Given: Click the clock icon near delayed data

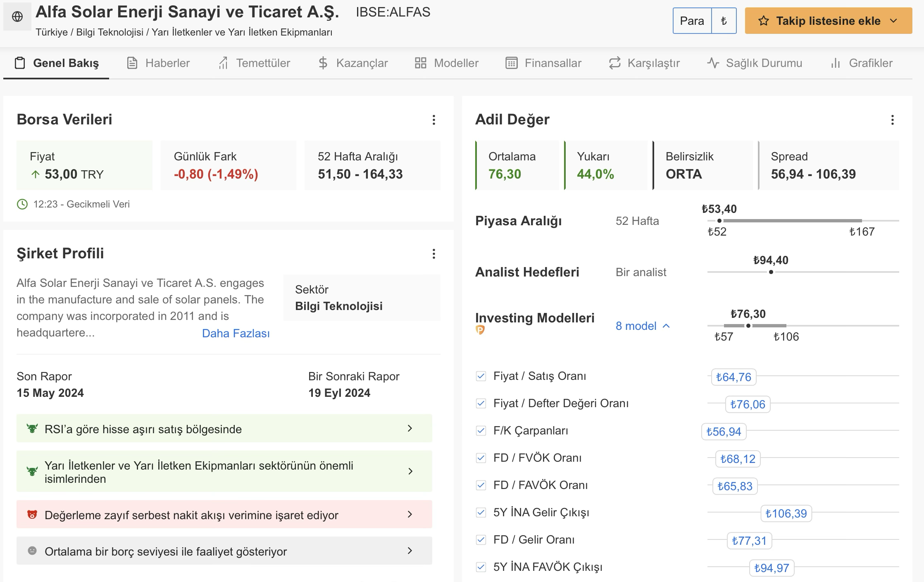Looking at the screenshot, I should pos(22,204).
